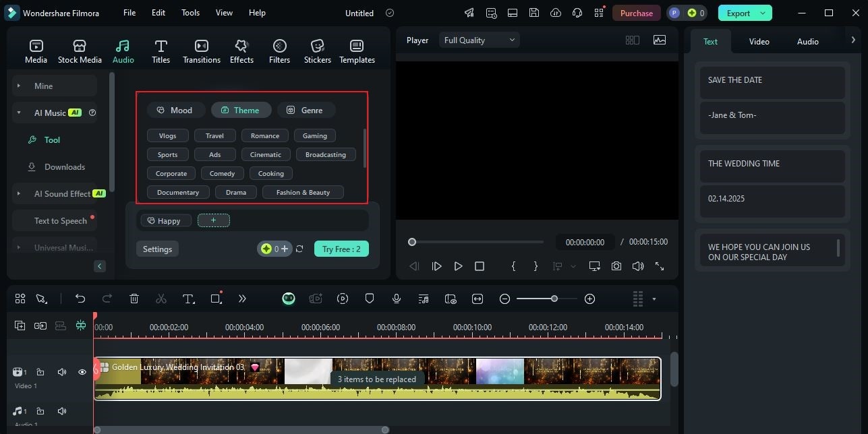Select the Cinematic theme tag
Viewport: 868px width, 434px height.
266,154
